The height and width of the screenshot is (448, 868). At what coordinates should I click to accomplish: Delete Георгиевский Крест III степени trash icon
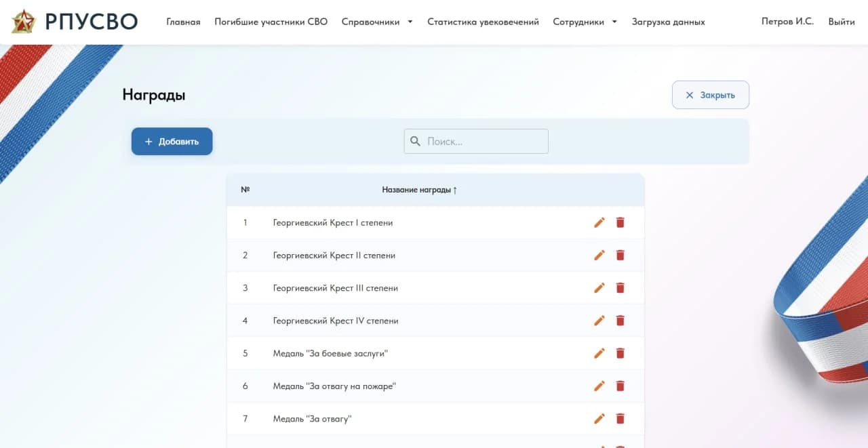tap(620, 288)
